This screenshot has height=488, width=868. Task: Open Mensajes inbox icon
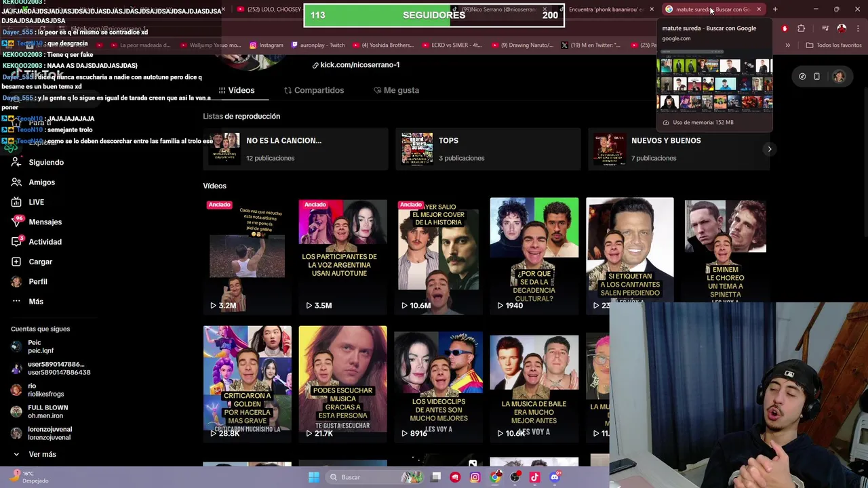(x=16, y=222)
